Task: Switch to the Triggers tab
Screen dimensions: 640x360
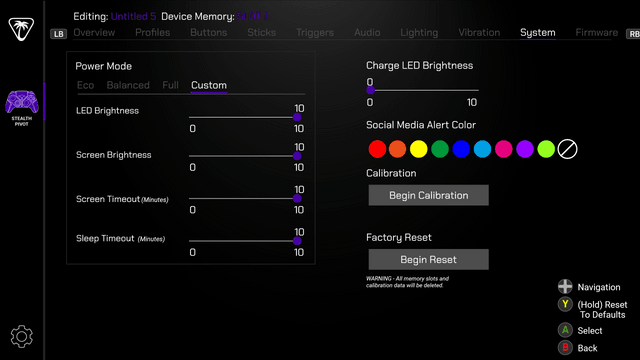Action: point(315,33)
